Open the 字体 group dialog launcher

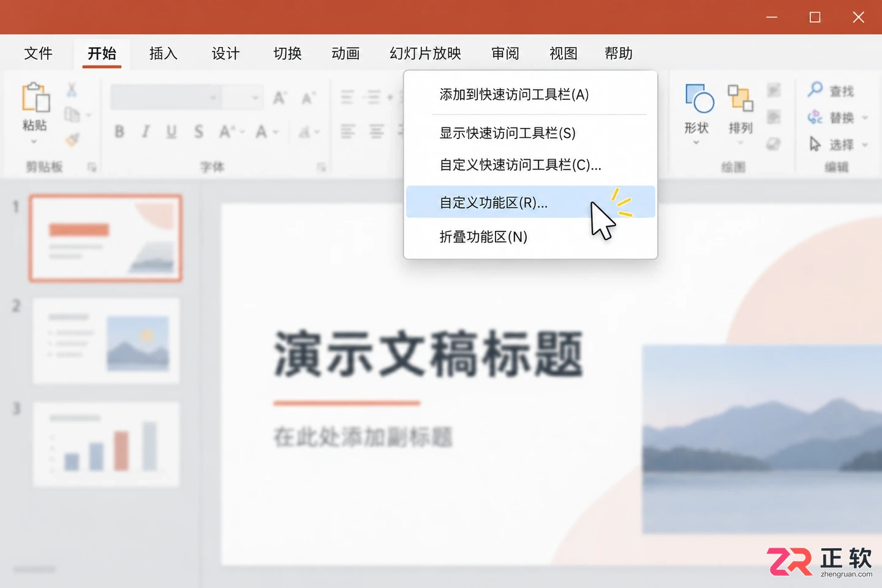321,167
